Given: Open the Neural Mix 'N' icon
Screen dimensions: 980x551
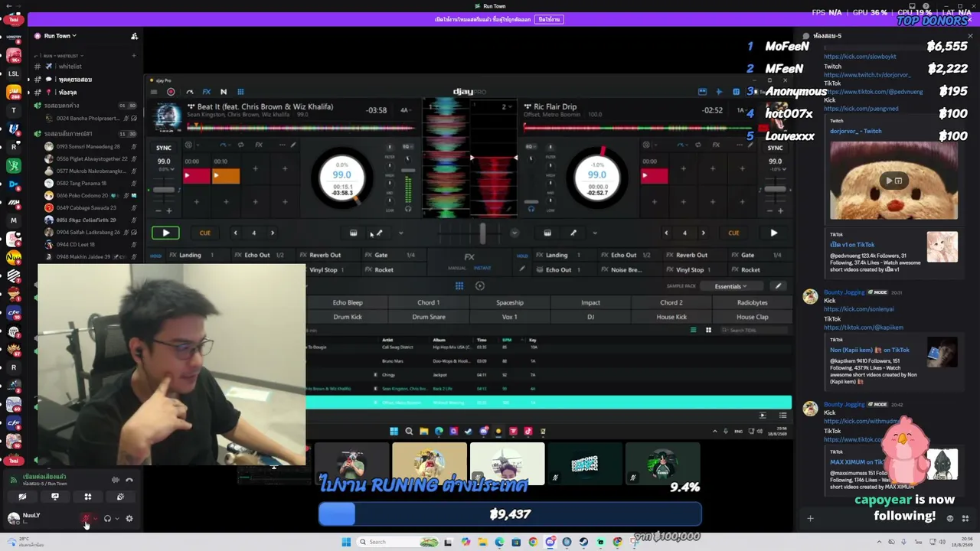Looking at the screenshot, I should pyautogui.click(x=224, y=92).
